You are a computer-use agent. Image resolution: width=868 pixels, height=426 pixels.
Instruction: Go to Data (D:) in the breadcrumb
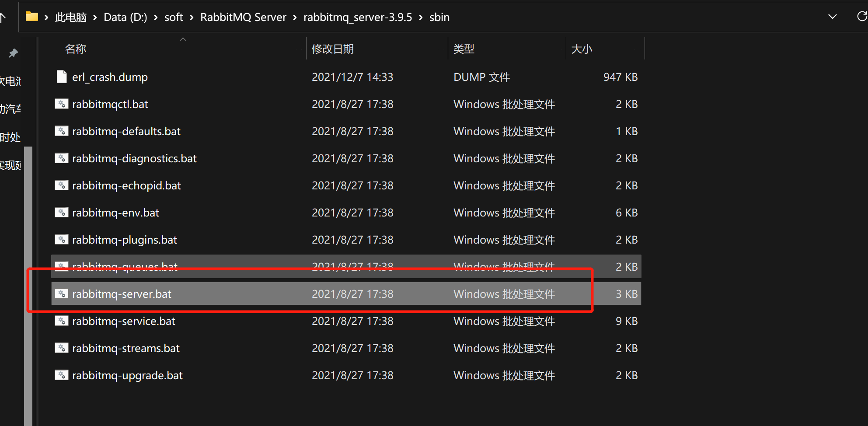[125, 17]
